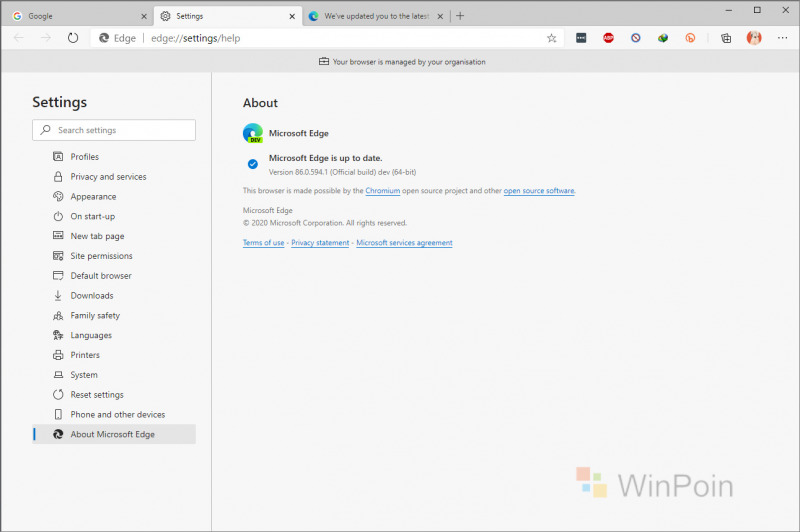The width and height of the screenshot is (800, 532).
Task: Focus the Search settings field
Action: pos(114,130)
